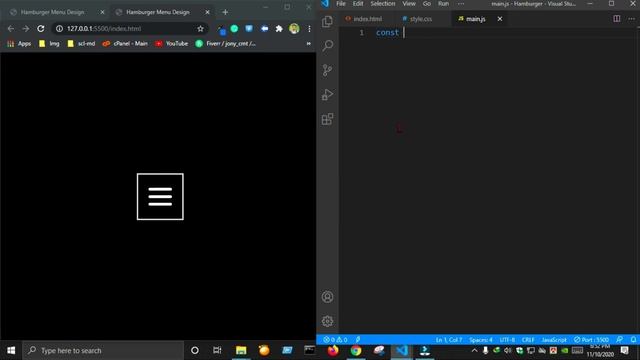
Task: Split the VS Code editor
Action: [617, 19]
